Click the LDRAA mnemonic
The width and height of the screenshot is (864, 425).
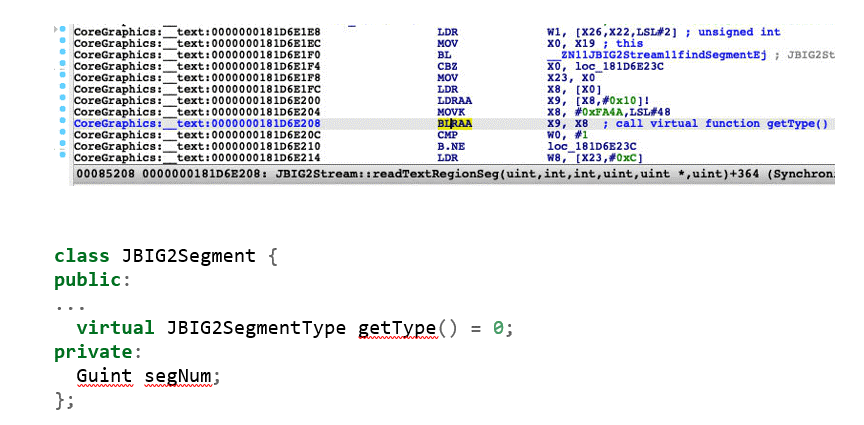[455, 101]
